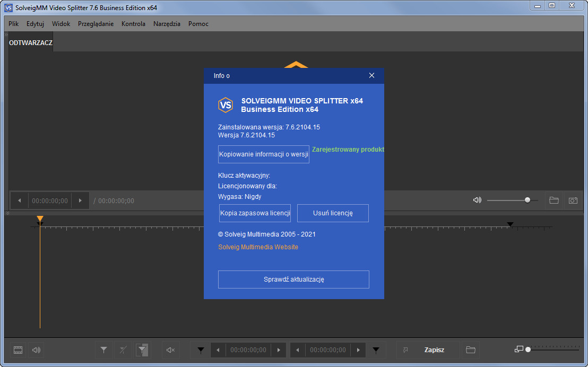Open the Kontrola menu

point(134,24)
